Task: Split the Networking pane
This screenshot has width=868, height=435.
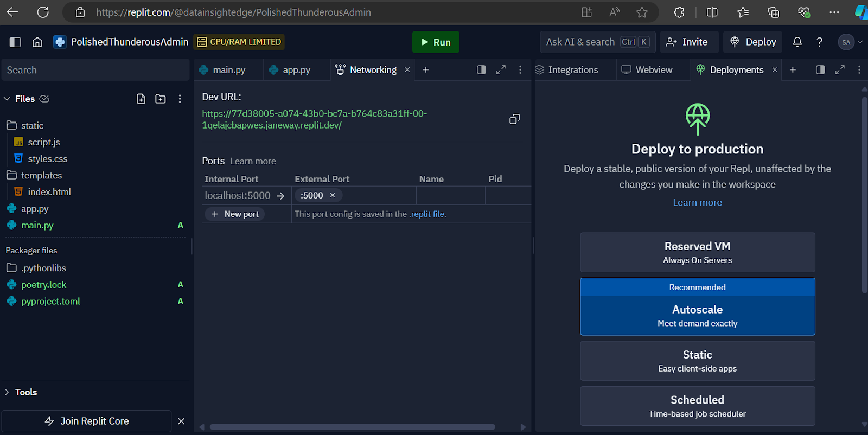Action: coord(481,70)
